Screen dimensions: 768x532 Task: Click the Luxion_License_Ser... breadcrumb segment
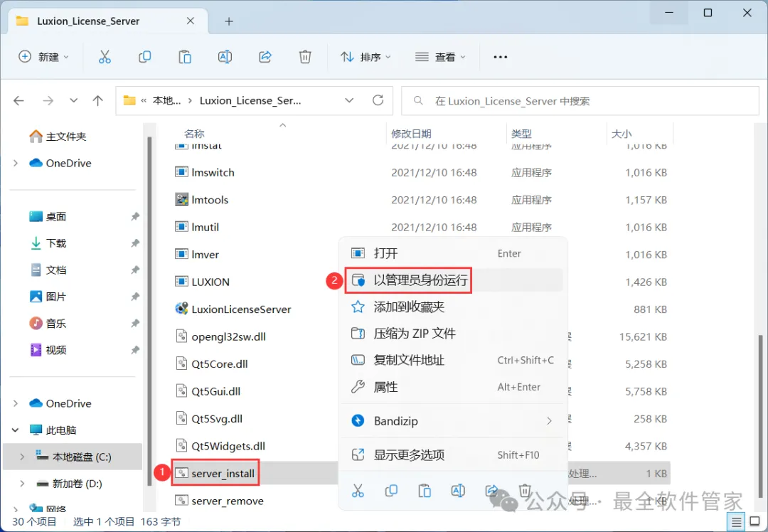(x=250, y=100)
